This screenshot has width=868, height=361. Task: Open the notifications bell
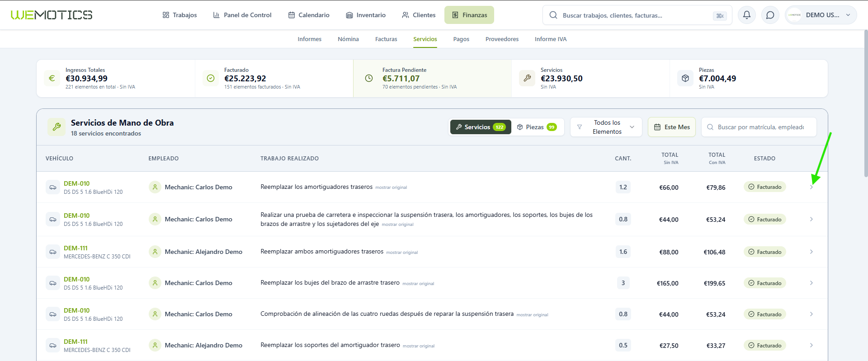click(746, 15)
